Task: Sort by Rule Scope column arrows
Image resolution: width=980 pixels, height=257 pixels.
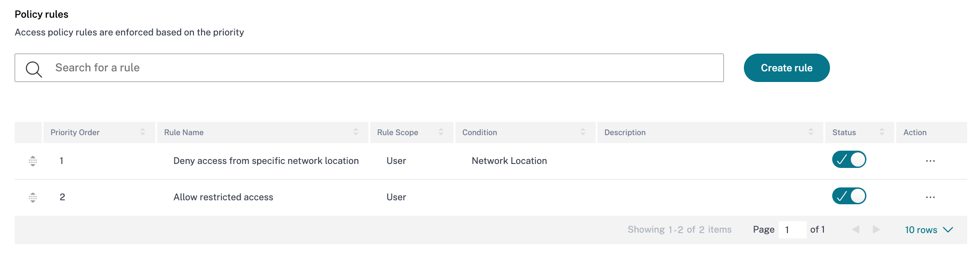Action: (x=441, y=132)
